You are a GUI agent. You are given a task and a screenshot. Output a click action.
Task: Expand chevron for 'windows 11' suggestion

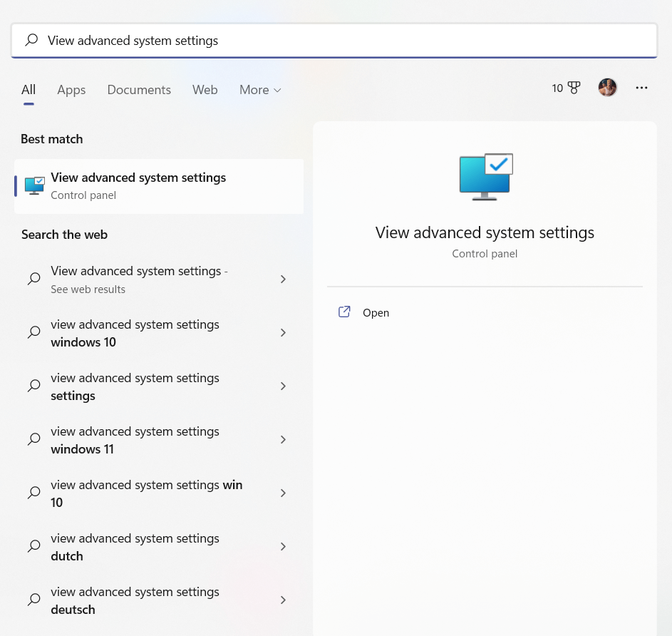pyautogui.click(x=283, y=440)
